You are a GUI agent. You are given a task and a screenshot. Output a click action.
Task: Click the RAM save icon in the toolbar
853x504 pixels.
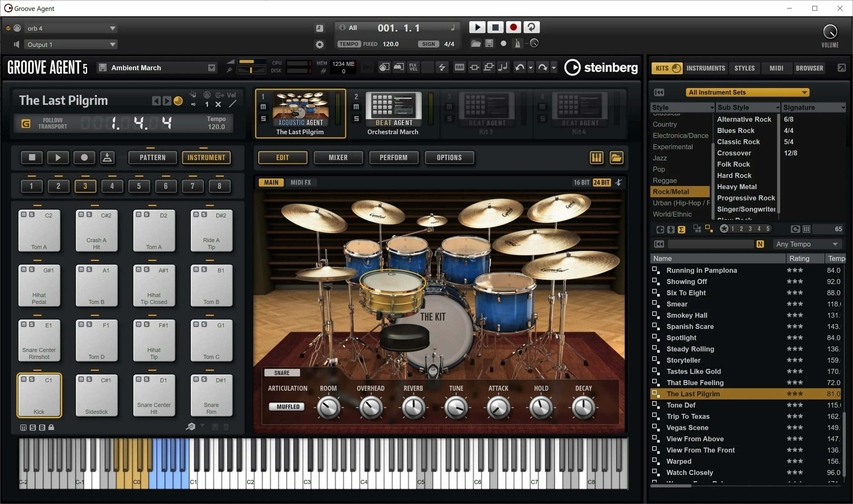click(460, 67)
